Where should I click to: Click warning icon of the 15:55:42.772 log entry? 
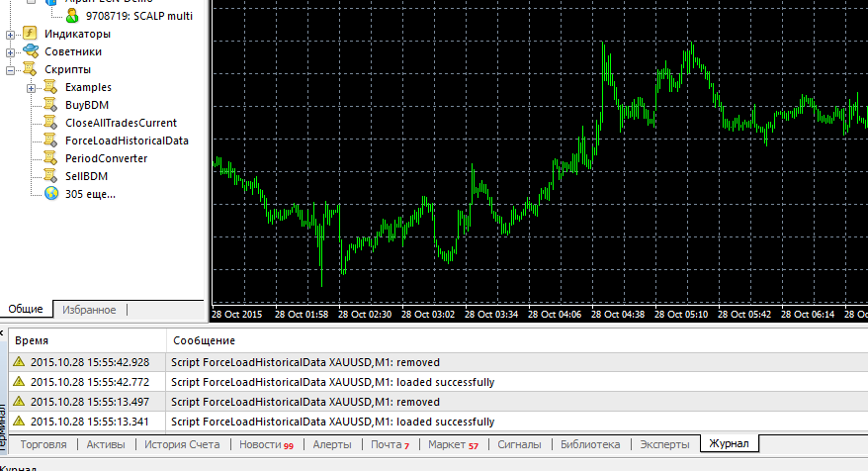(20, 382)
